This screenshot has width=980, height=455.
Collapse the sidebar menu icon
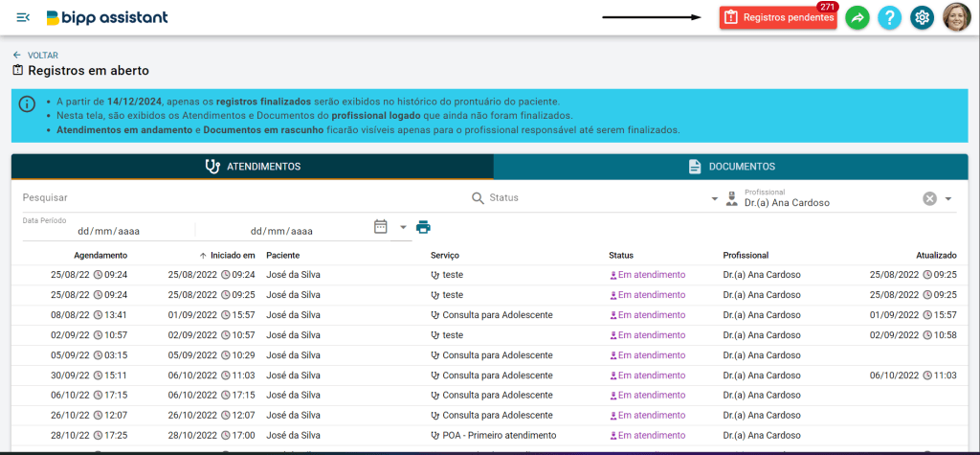coord(23,17)
